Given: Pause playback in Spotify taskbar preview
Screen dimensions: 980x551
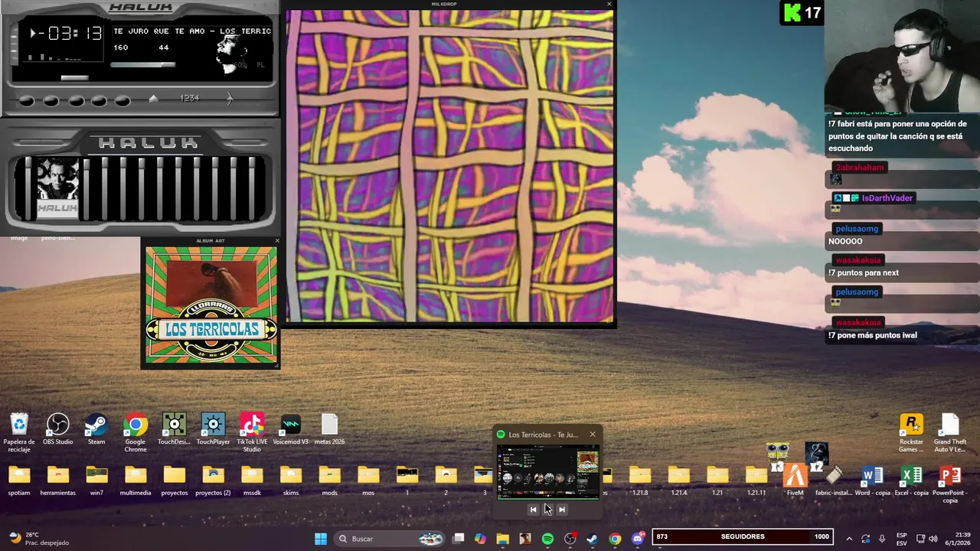Looking at the screenshot, I should point(547,510).
